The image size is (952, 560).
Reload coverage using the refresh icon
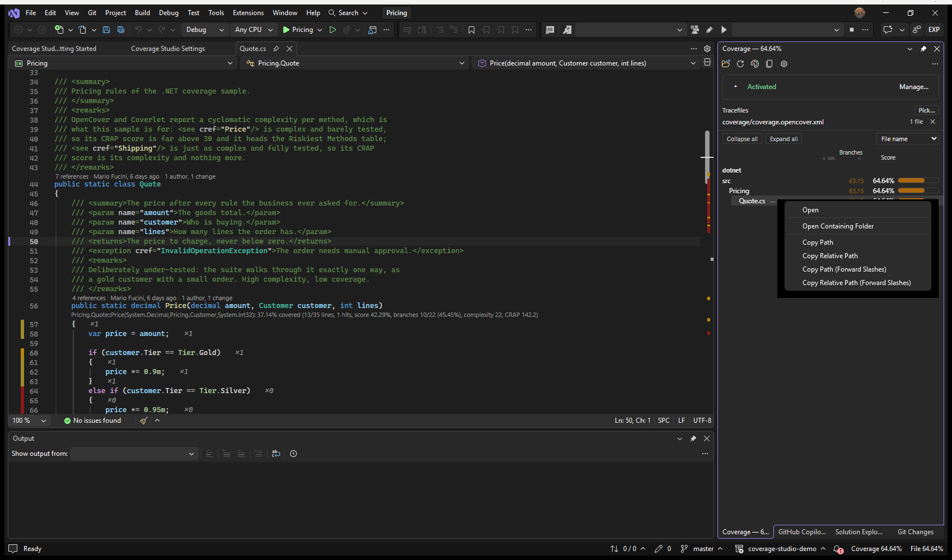(740, 64)
